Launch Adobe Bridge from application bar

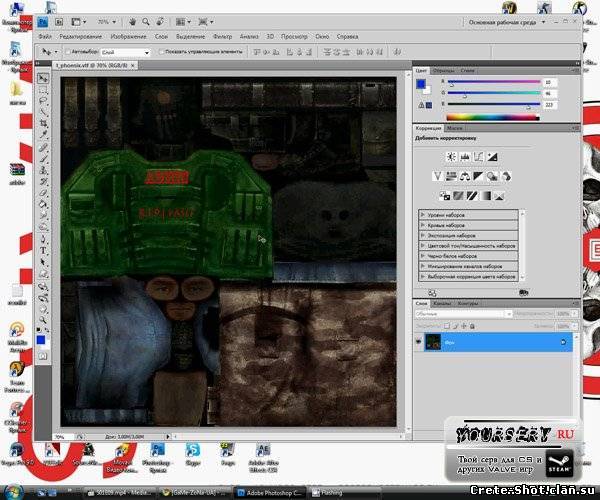pos(59,22)
